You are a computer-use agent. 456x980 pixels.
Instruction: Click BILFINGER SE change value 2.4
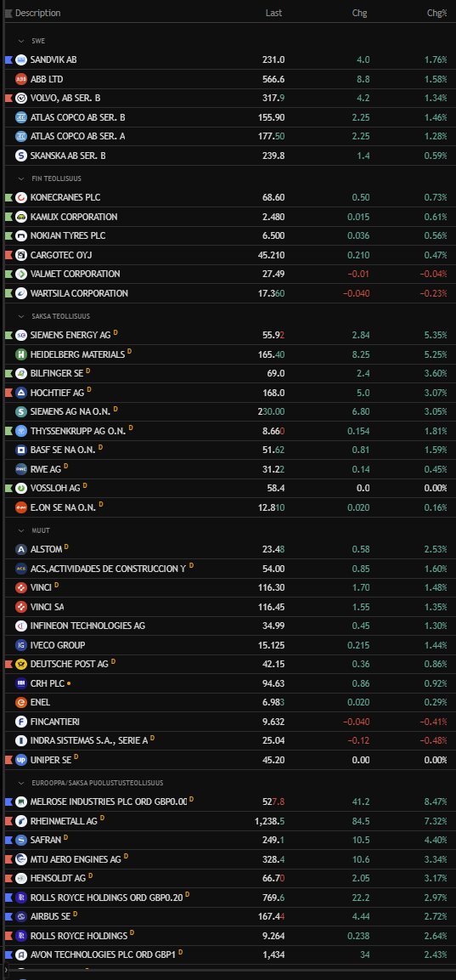[363, 374]
